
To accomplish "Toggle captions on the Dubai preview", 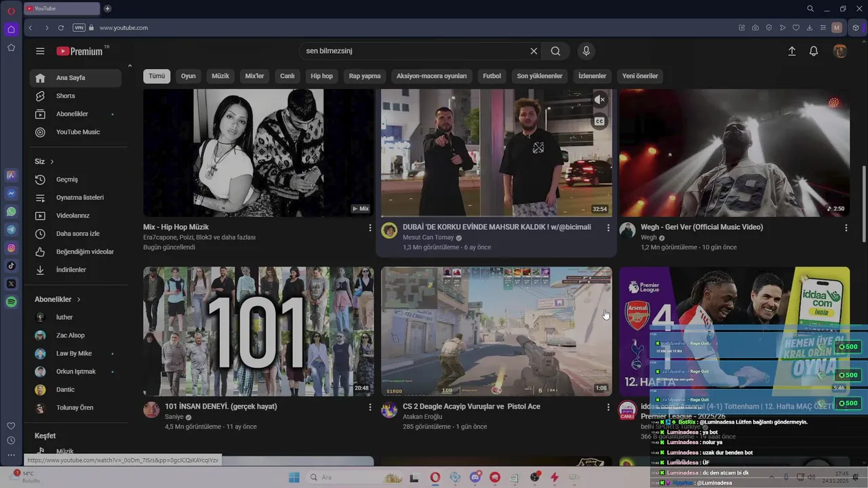I will tap(599, 122).
